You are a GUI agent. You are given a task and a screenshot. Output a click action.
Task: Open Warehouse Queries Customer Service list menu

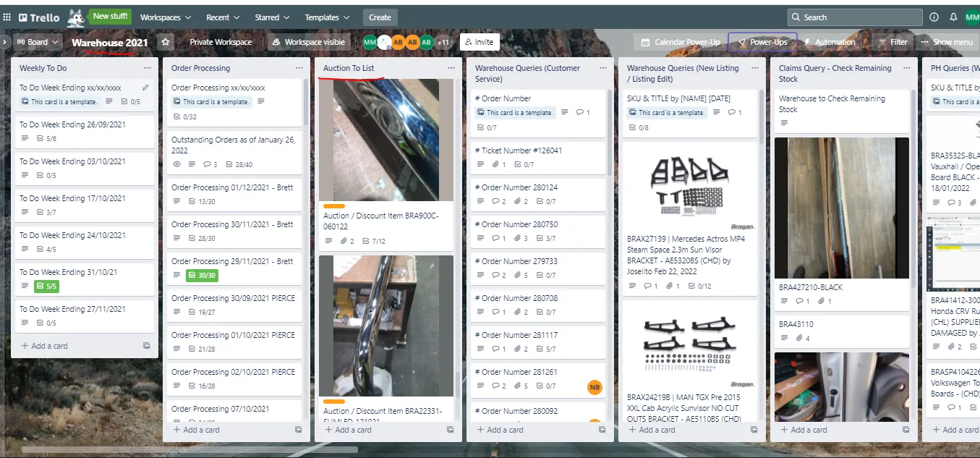(603, 68)
